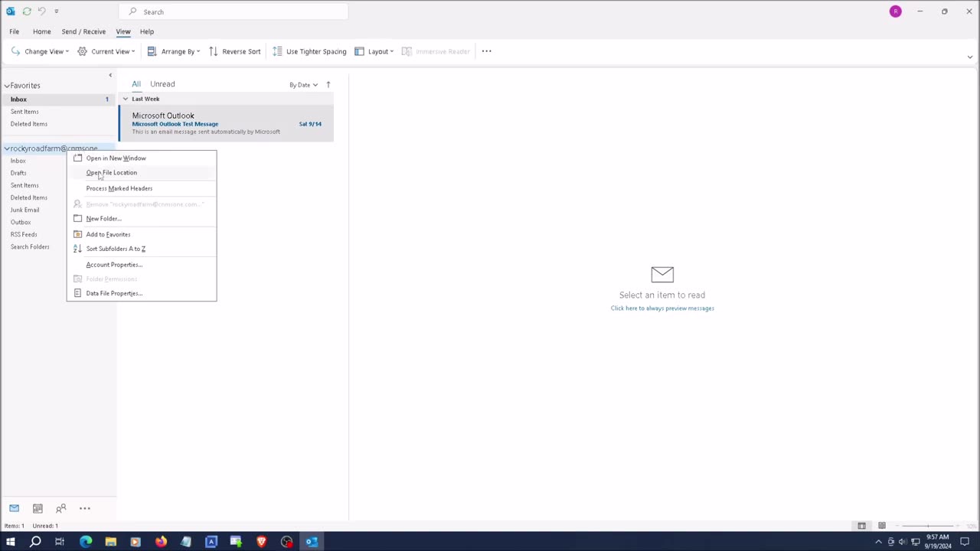This screenshot has width=980, height=551.
Task: Click the sort direction up arrow
Action: [x=328, y=85]
